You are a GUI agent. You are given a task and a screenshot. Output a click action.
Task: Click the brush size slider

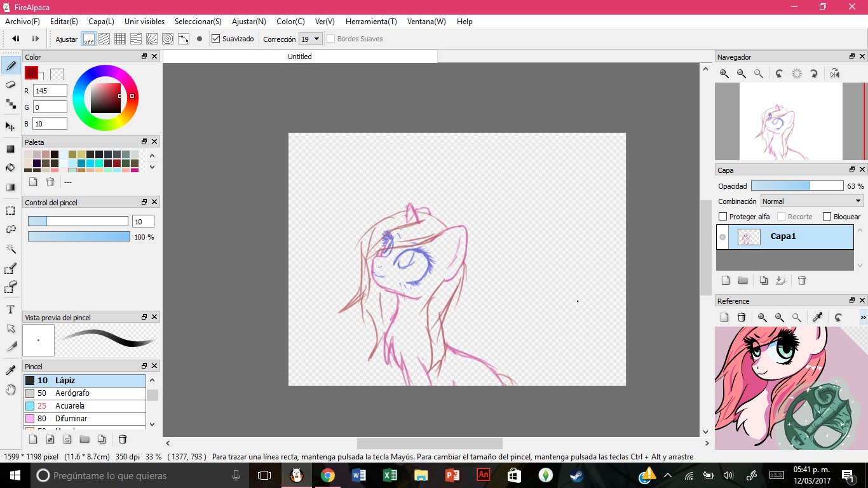coord(78,221)
